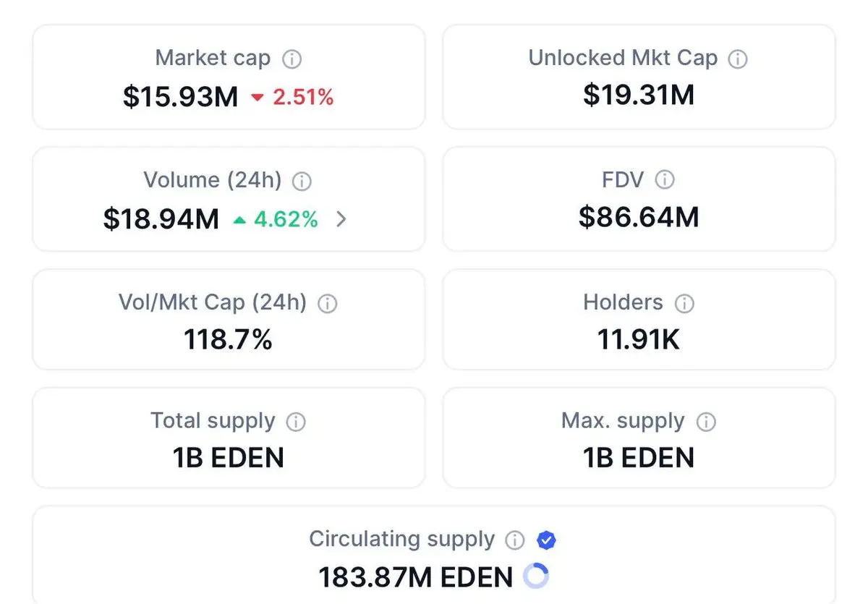Image resolution: width=868 pixels, height=604 pixels.
Task: Select the $86.64M FDV value
Action: coord(639,217)
